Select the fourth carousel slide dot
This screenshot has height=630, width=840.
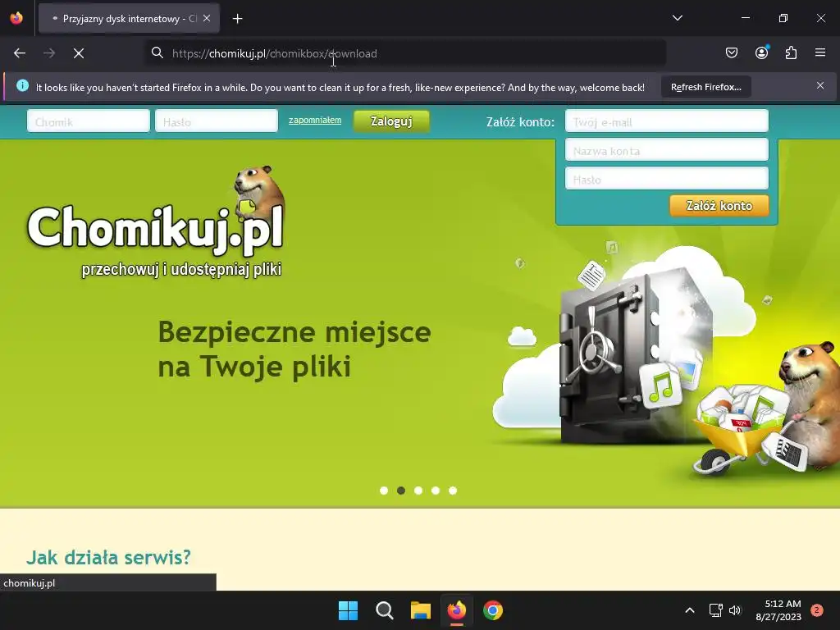point(436,491)
